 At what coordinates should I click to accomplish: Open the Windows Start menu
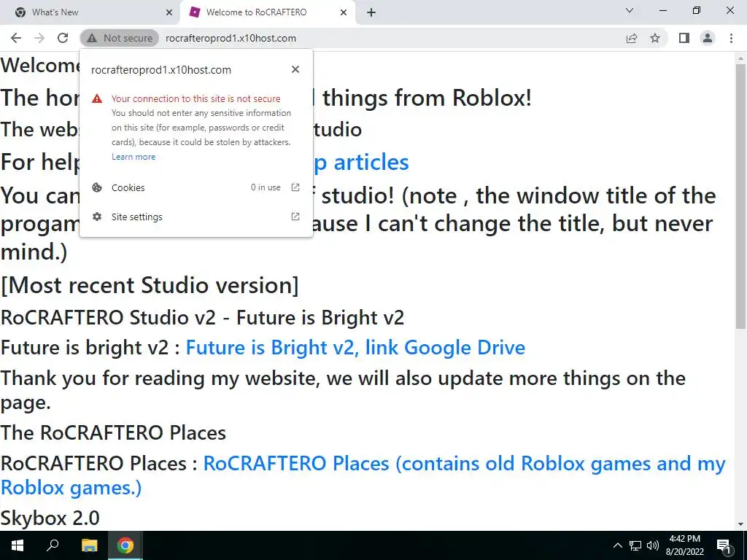pos(18,545)
